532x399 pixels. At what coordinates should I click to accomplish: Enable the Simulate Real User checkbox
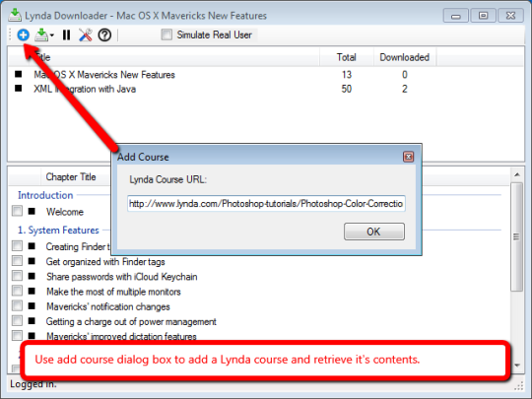tap(166, 34)
